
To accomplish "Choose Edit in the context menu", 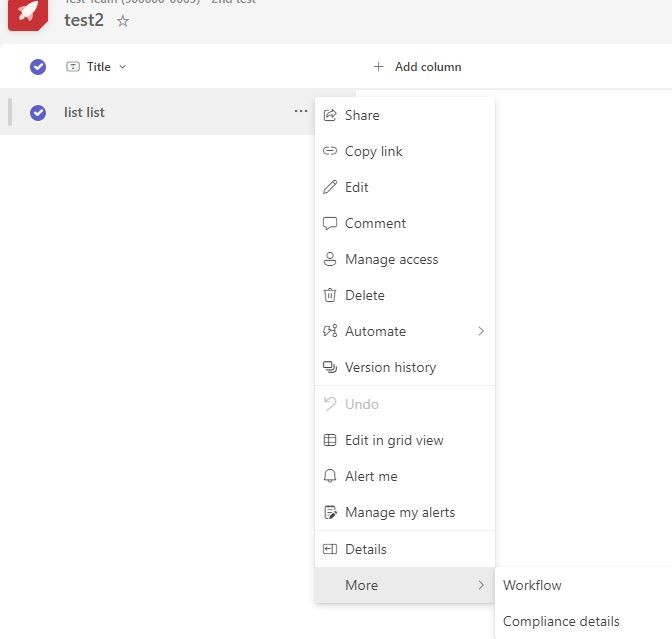I will pos(405,187).
